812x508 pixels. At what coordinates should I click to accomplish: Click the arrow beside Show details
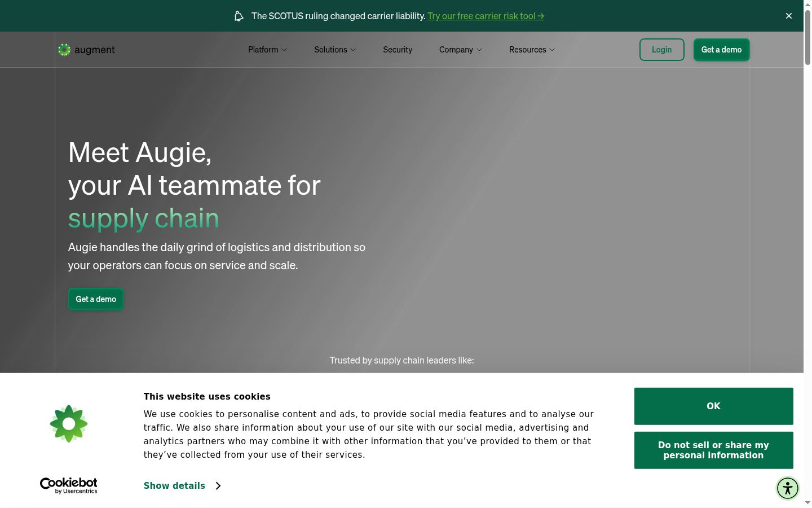pos(218,485)
